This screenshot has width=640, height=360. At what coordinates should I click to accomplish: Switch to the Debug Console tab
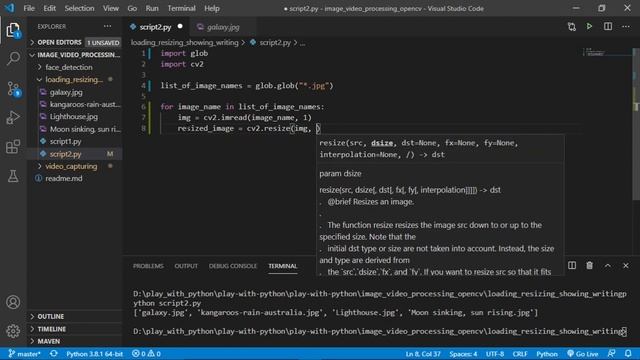tap(233, 266)
